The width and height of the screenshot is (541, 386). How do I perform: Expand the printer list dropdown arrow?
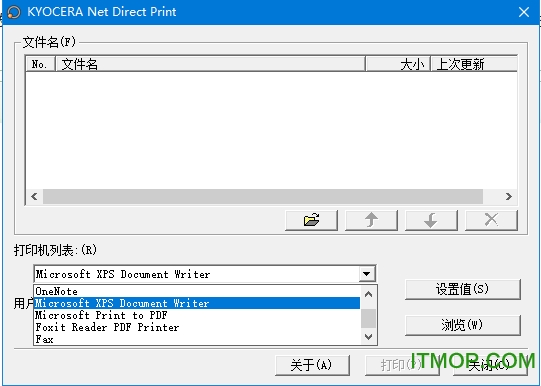(366, 274)
